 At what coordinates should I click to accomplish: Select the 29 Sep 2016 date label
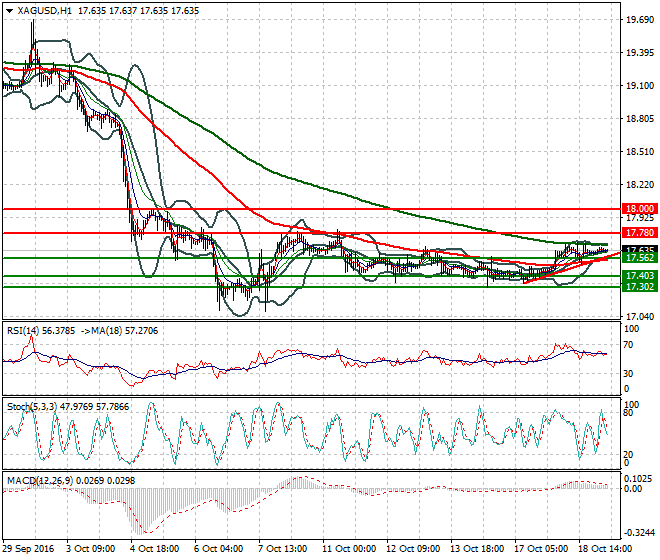click(x=29, y=549)
